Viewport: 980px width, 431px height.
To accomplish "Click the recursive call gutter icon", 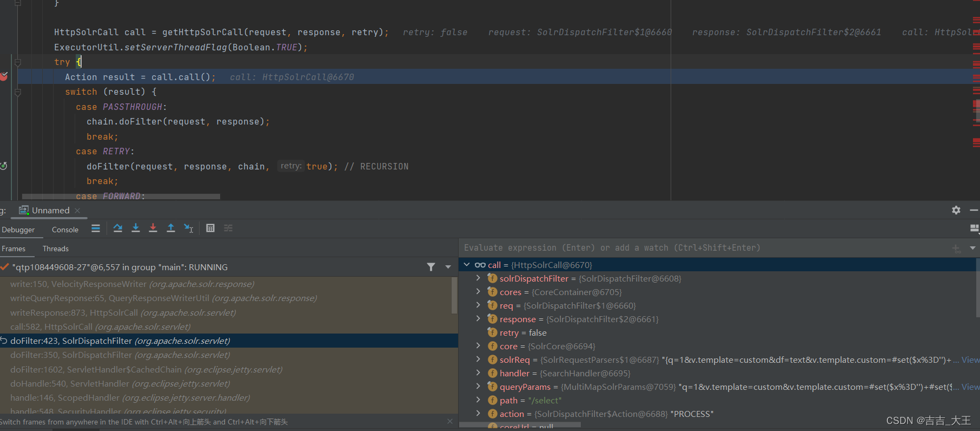I will click(4, 166).
